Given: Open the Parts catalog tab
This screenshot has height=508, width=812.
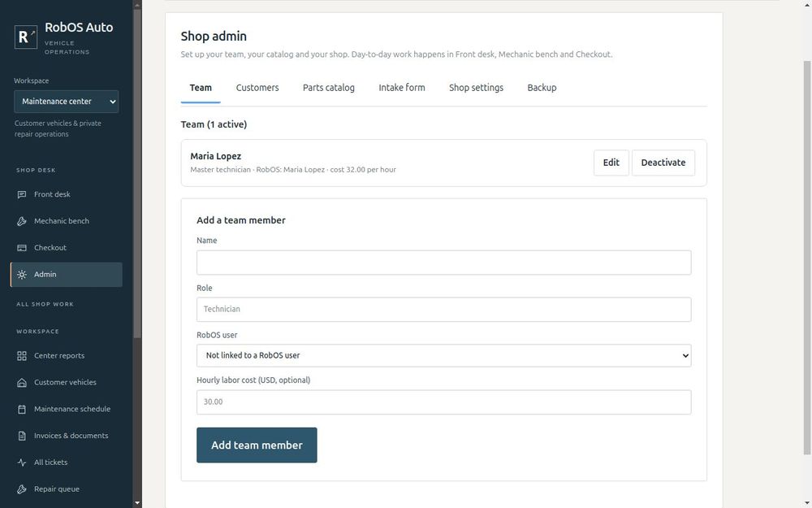Looking at the screenshot, I should pyautogui.click(x=329, y=88).
